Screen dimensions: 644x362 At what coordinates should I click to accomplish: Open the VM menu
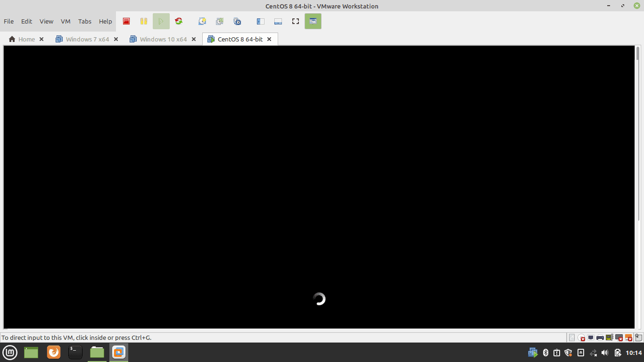(66, 21)
